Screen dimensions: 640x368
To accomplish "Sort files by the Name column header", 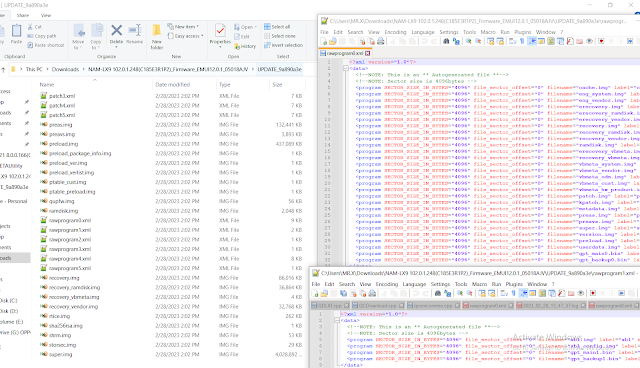I will [x=47, y=84].
